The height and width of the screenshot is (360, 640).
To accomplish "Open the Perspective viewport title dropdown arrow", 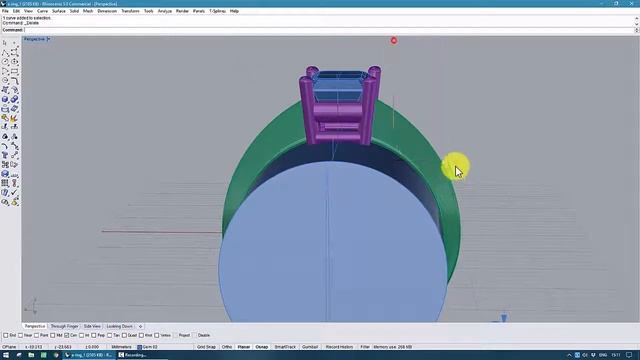I will (48, 39).
